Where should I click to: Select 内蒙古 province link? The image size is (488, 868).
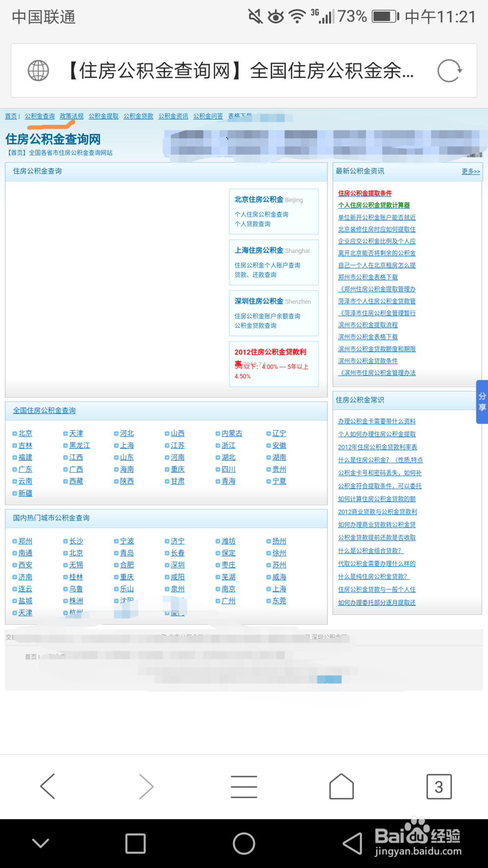pyautogui.click(x=232, y=433)
